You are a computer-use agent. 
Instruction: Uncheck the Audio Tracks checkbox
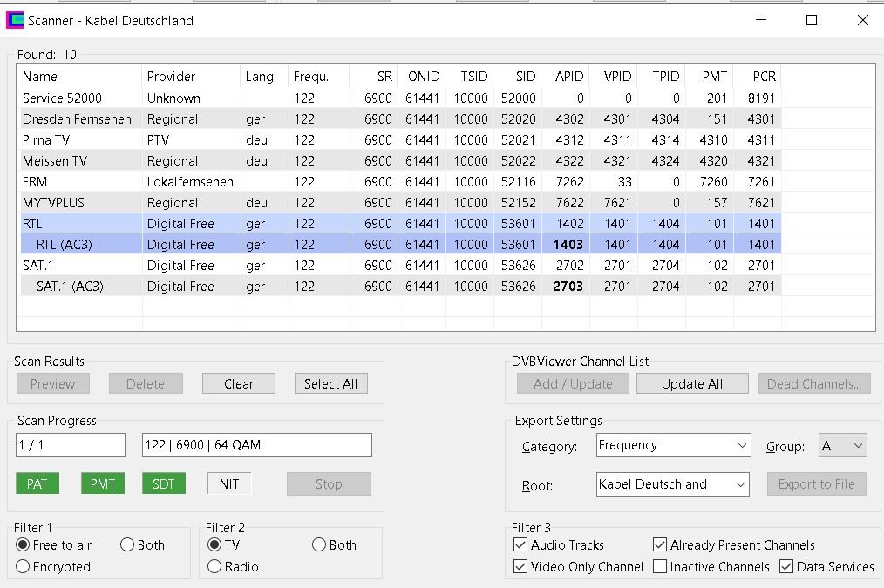(x=521, y=545)
